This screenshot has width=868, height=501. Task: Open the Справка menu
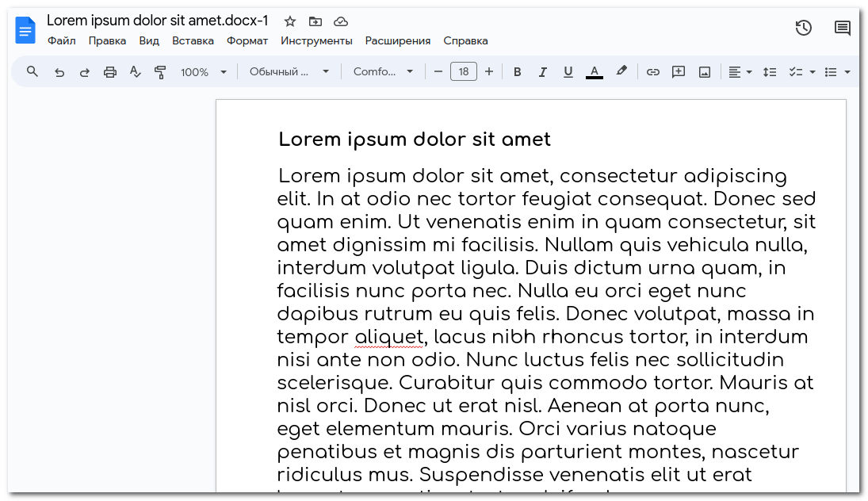[x=465, y=41]
